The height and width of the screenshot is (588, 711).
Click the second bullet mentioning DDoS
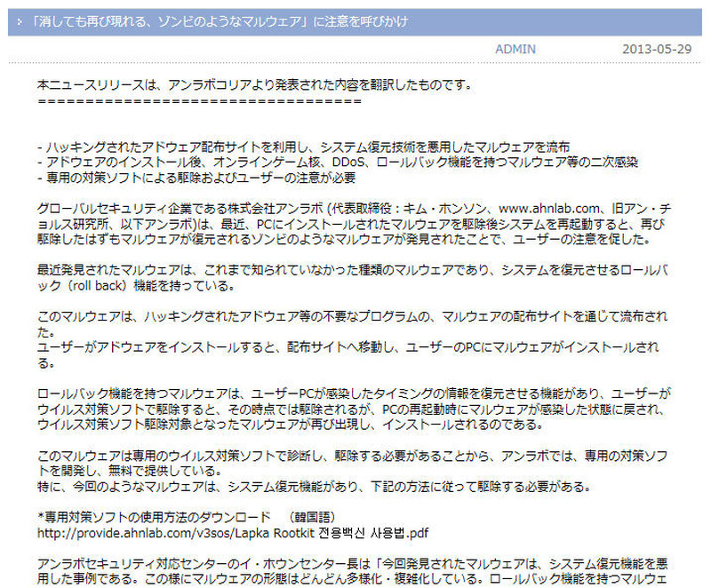pos(338,162)
